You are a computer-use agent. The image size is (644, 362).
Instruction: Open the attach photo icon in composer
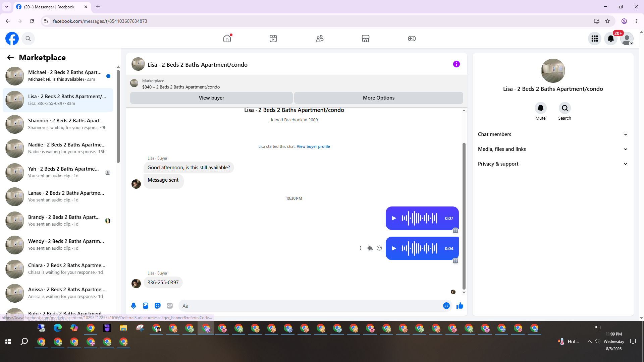(x=146, y=306)
